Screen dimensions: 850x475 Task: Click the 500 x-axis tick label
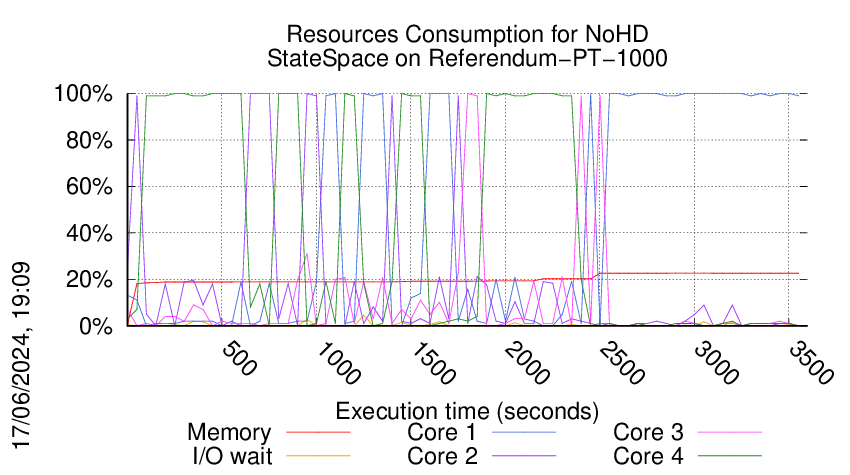240,358
